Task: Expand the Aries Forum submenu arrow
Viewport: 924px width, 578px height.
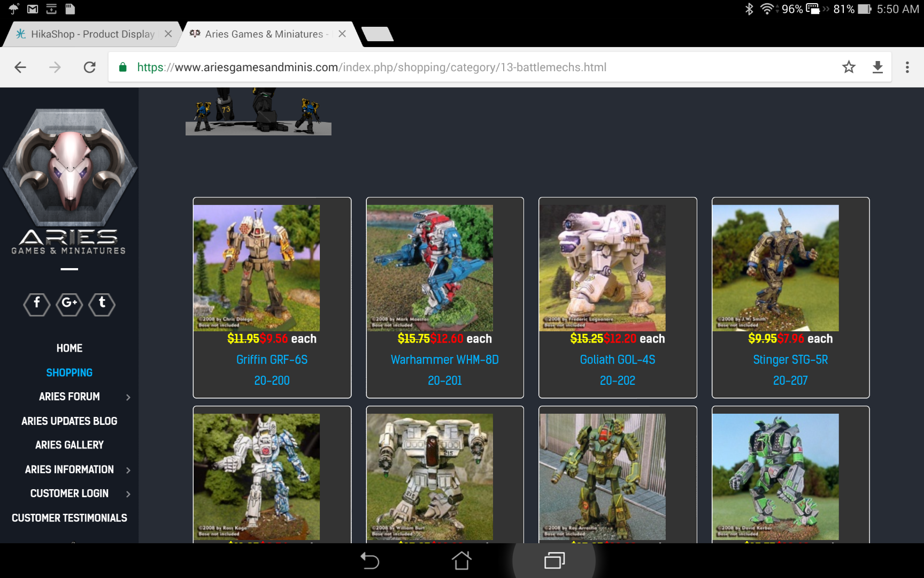Action: [x=128, y=397]
